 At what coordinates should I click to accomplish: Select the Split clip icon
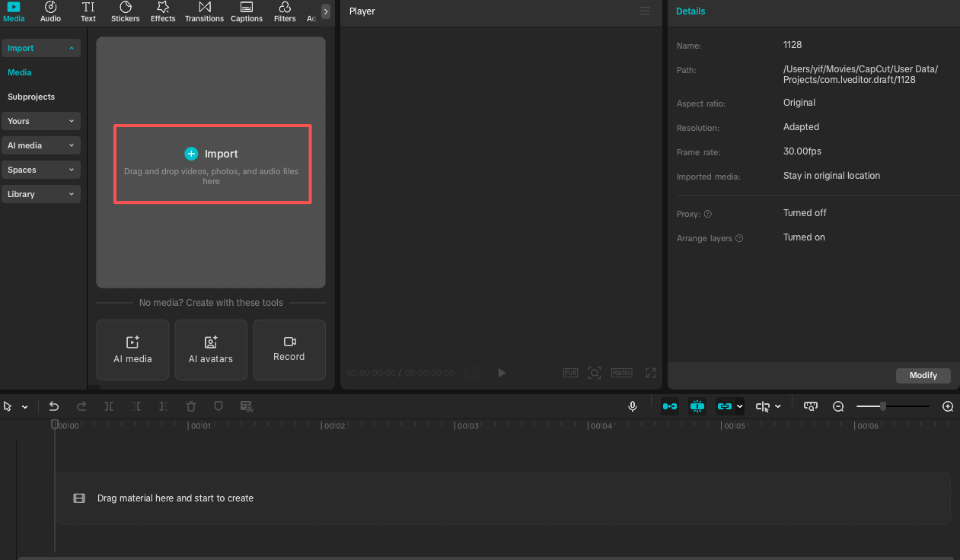point(109,406)
